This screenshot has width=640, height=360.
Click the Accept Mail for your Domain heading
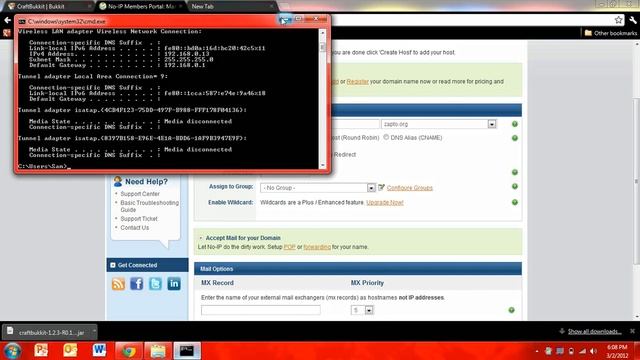point(243,238)
